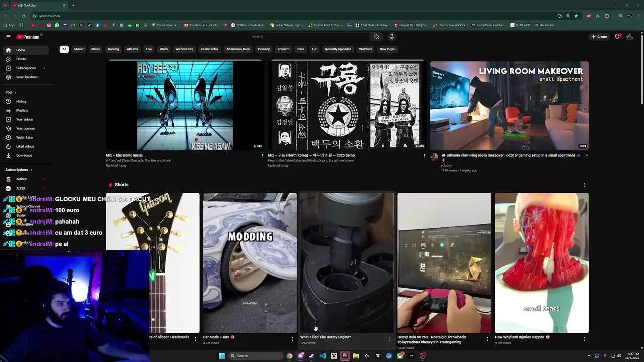Open options for How Whiplash Injuries Happen
Viewport: 644px width, 362px height.
click(584, 339)
